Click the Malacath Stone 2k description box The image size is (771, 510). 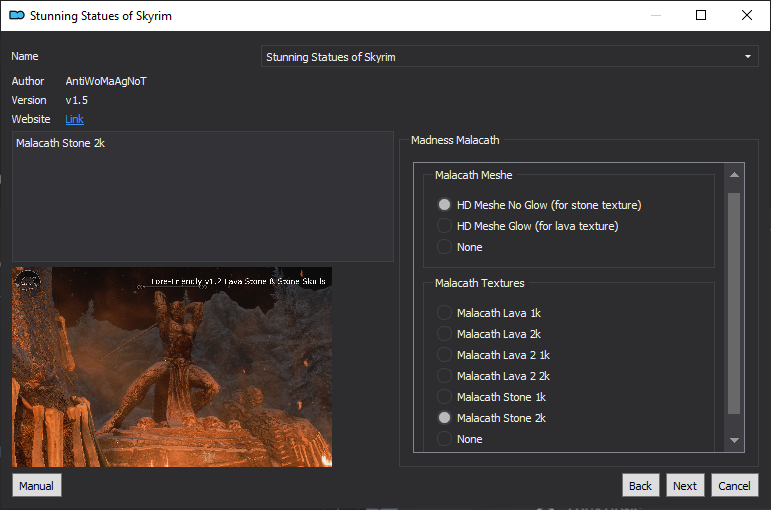(x=203, y=196)
